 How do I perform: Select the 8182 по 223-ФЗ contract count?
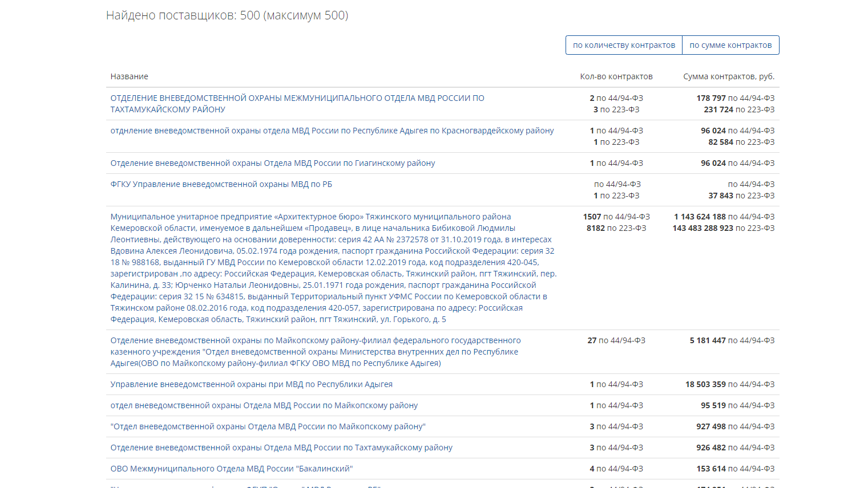pos(616,228)
